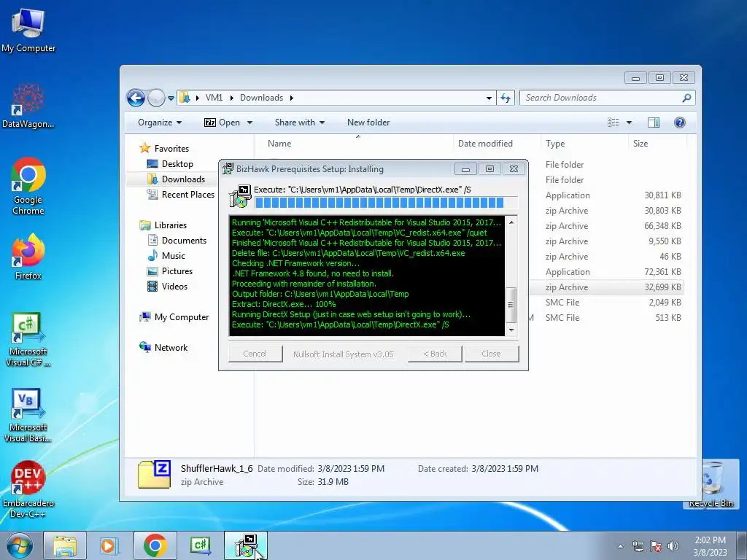The height and width of the screenshot is (560, 747).
Task: Select BizHawk installer taskbar icon
Action: [246, 545]
